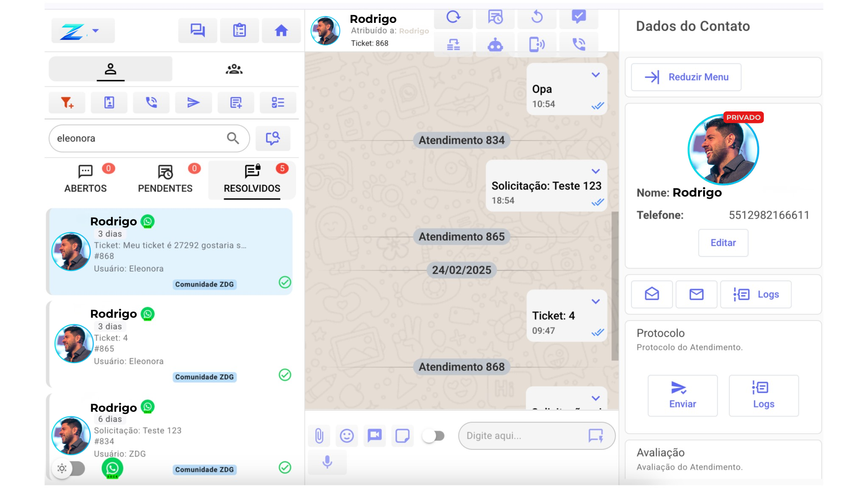This screenshot has height=488, width=868.
Task: Click the green resolved check on ticket #865
Action: 285,375
